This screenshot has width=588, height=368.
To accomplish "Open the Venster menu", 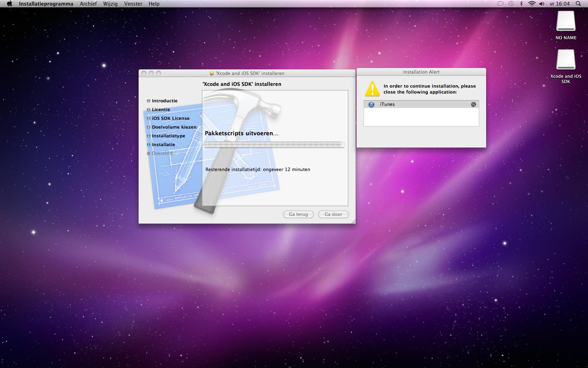I will [133, 4].
